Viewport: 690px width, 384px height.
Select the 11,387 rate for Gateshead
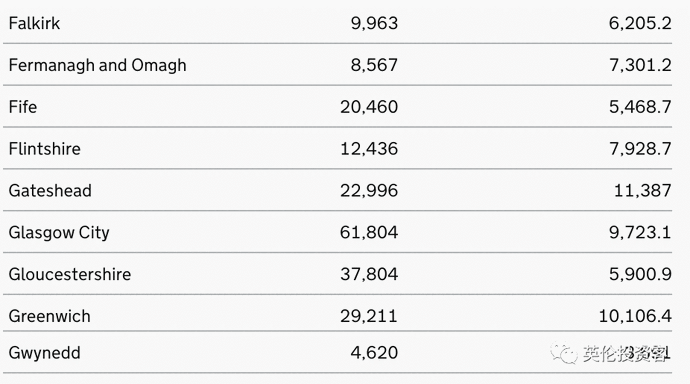point(642,190)
